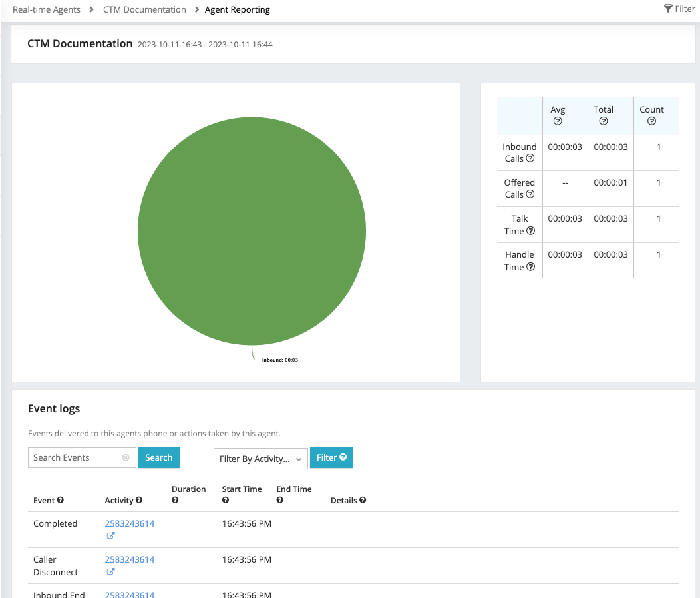Click the Inbound Calls help icon
700x598 pixels.
click(x=530, y=158)
